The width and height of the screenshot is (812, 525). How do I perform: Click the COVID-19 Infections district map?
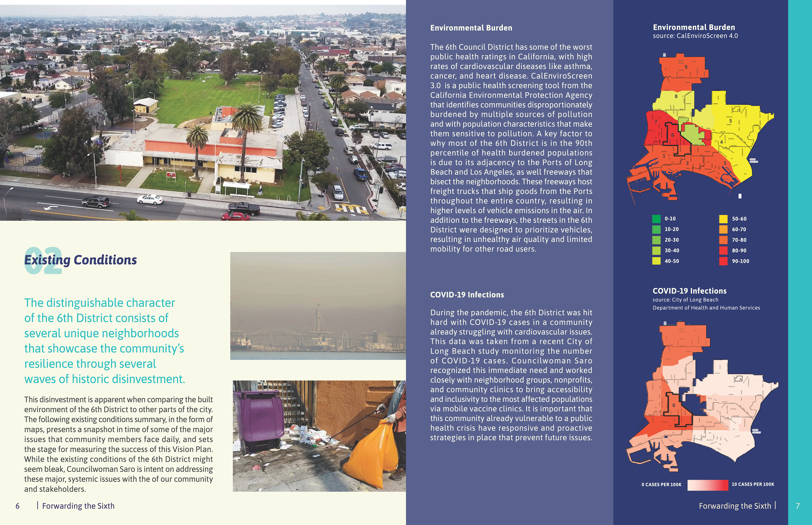pos(702,397)
